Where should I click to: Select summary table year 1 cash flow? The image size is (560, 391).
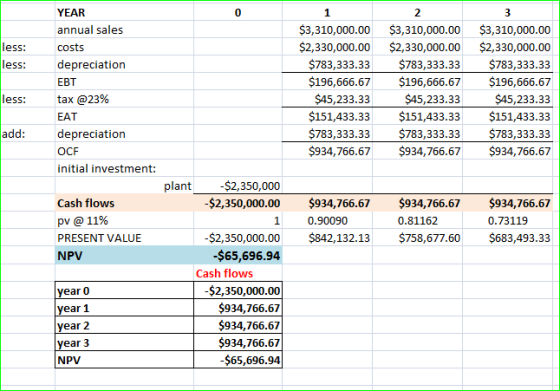pos(238,308)
